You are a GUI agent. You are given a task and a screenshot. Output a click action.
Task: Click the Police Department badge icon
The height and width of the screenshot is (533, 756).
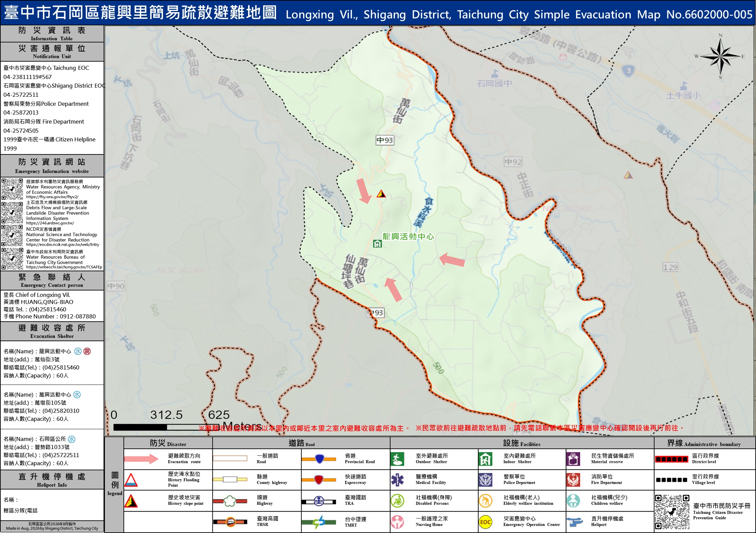point(485,480)
